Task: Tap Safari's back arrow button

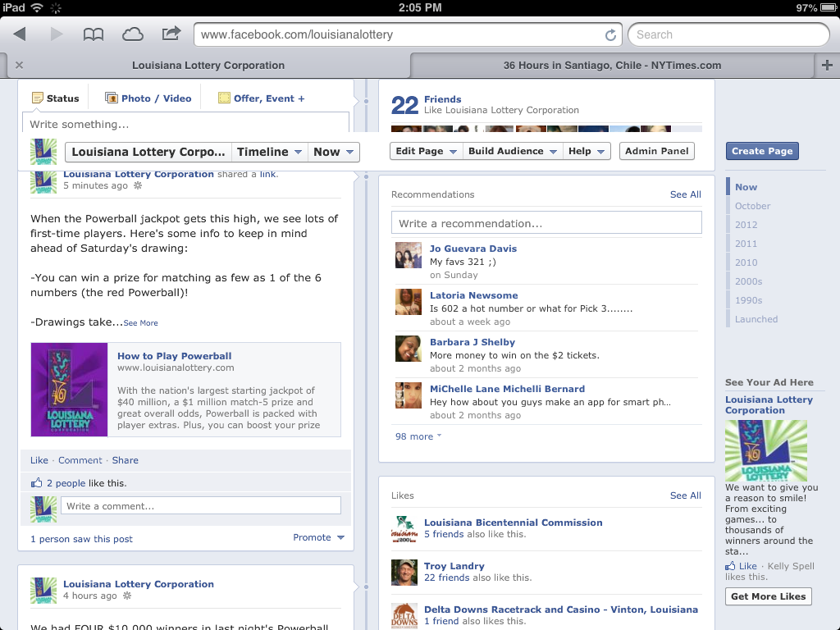Action: coord(20,34)
